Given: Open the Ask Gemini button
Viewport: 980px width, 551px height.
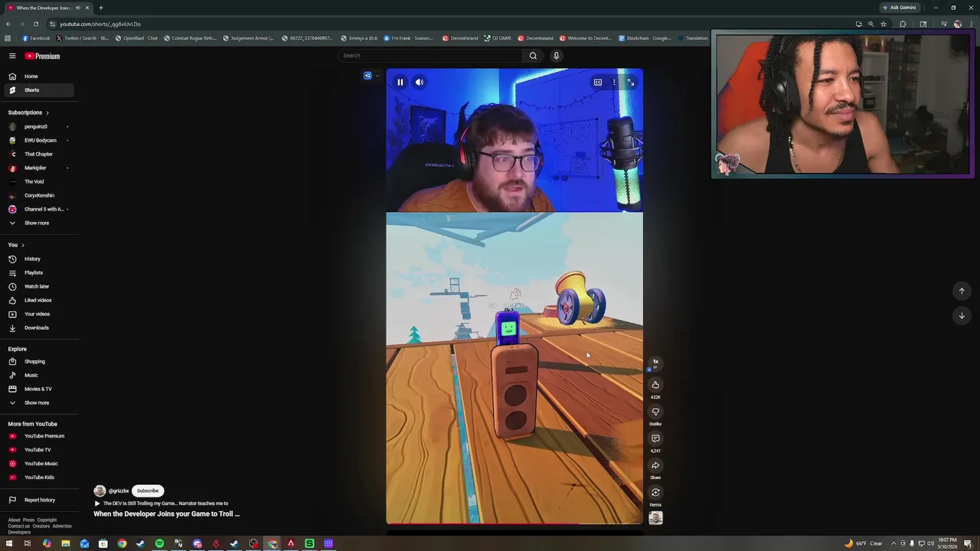Looking at the screenshot, I should tap(900, 8).
